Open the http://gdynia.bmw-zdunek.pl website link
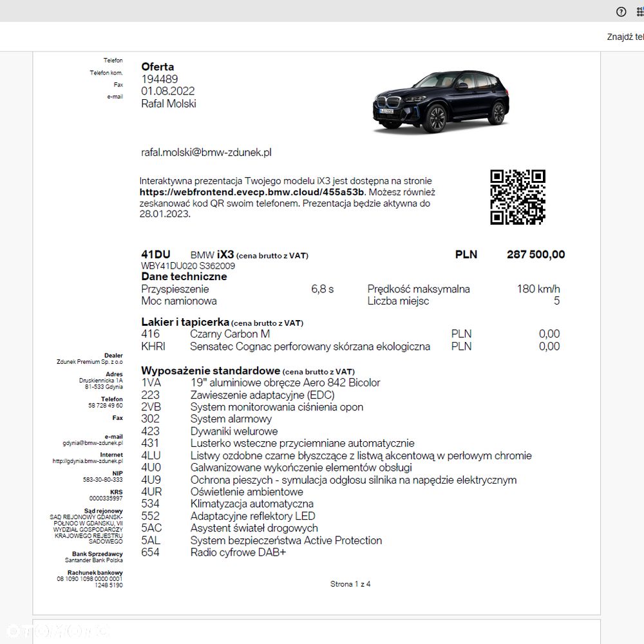The image size is (644, 644). (88, 461)
